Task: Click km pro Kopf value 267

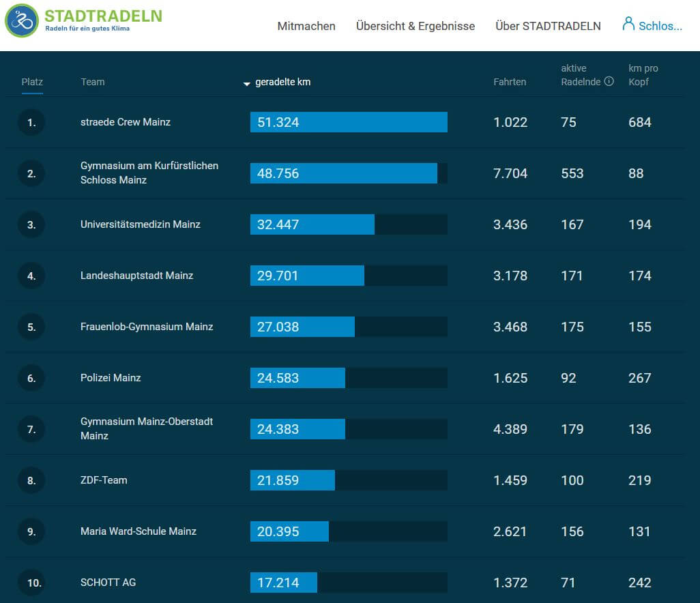Action: pos(640,378)
